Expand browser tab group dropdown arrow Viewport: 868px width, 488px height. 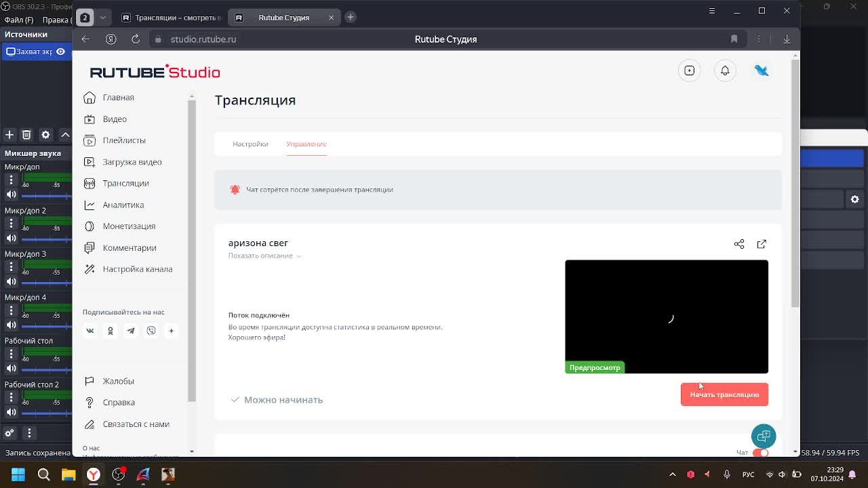(x=103, y=18)
